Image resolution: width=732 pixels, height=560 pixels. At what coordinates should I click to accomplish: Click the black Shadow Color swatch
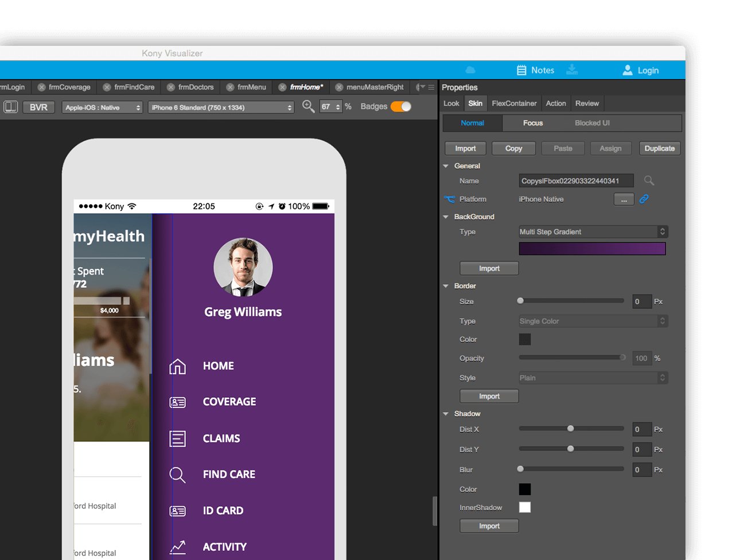[x=524, y=489]
